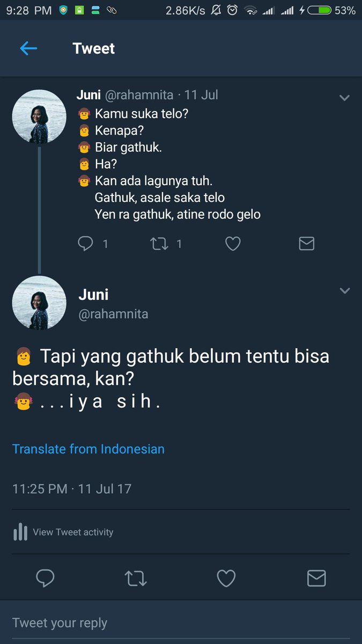Tap the Tweet your reply field

point(181,623)
